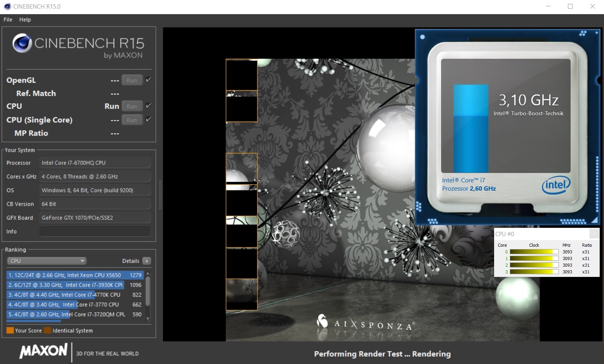Screen dimensions: 604x364
Task: Click the ranking list scrollbar thumb
Action: 148,291
